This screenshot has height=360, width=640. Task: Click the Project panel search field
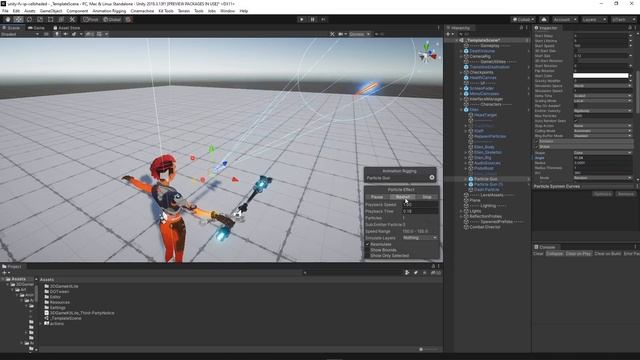353,273
